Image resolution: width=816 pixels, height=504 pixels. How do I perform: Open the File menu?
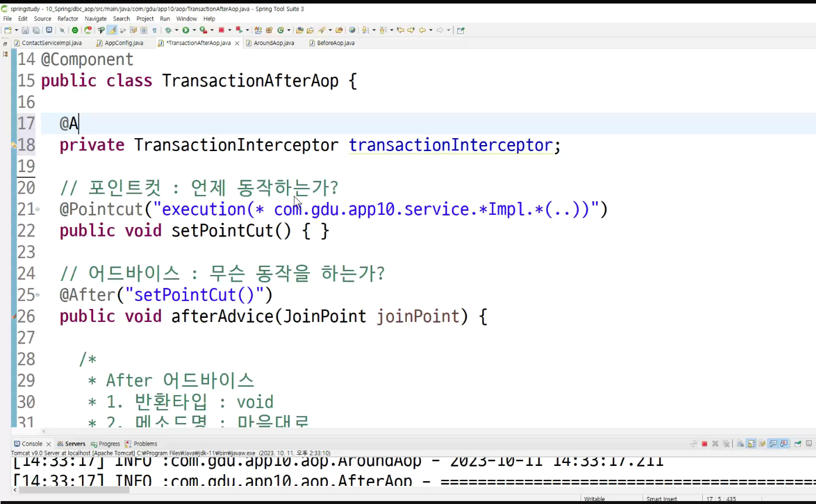pyautogui.click(x=8, y=19)
